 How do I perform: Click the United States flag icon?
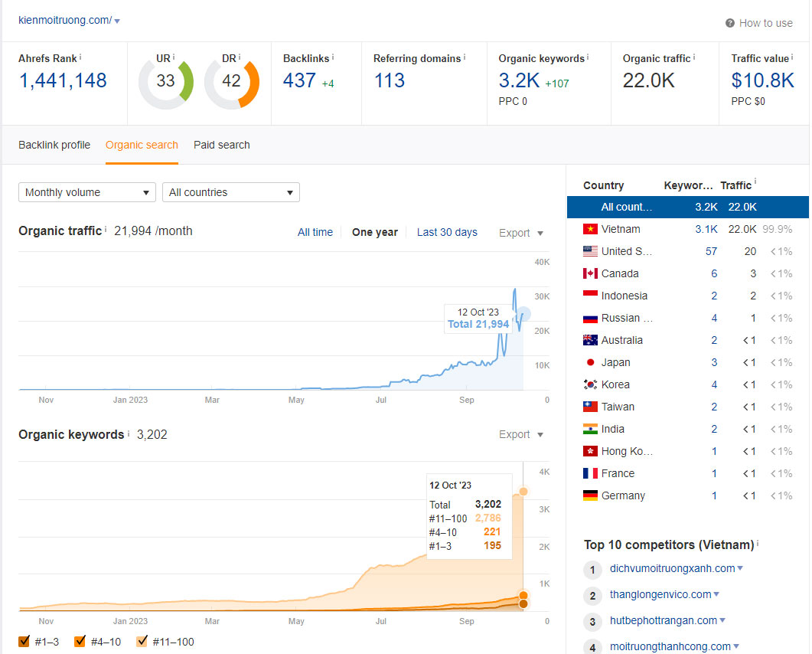(590, 251)
